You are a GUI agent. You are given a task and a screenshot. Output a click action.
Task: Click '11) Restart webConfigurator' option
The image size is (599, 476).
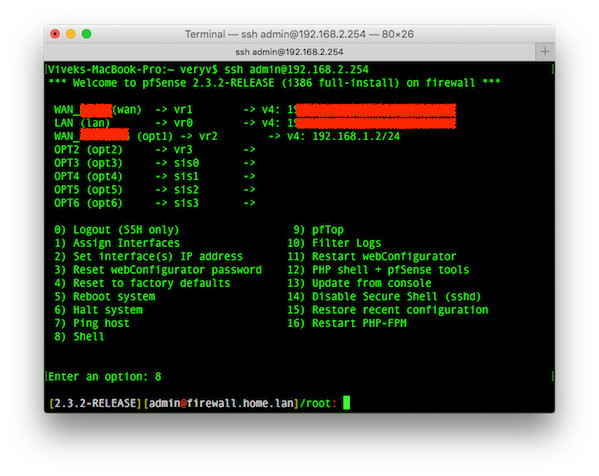(372, 256)
